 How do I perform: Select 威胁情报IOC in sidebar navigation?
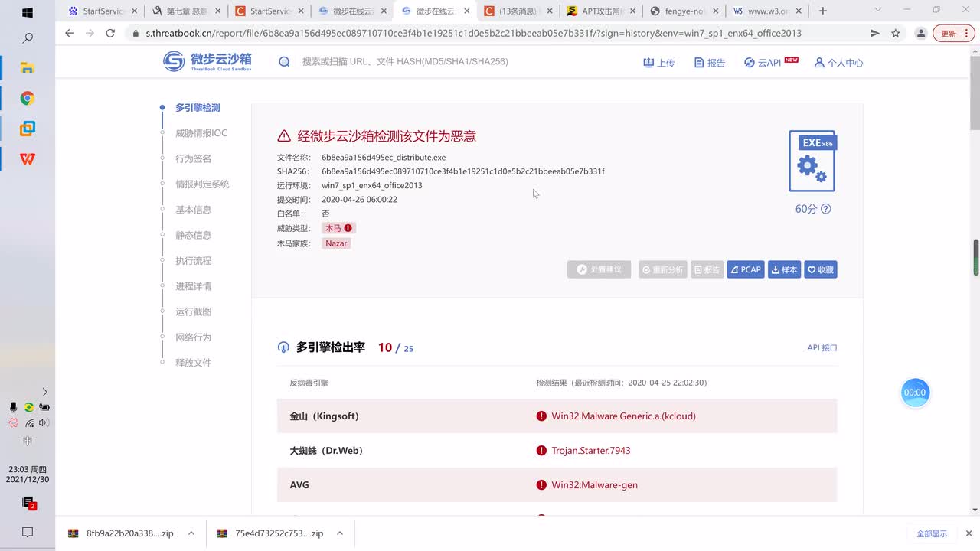(201, 133)
